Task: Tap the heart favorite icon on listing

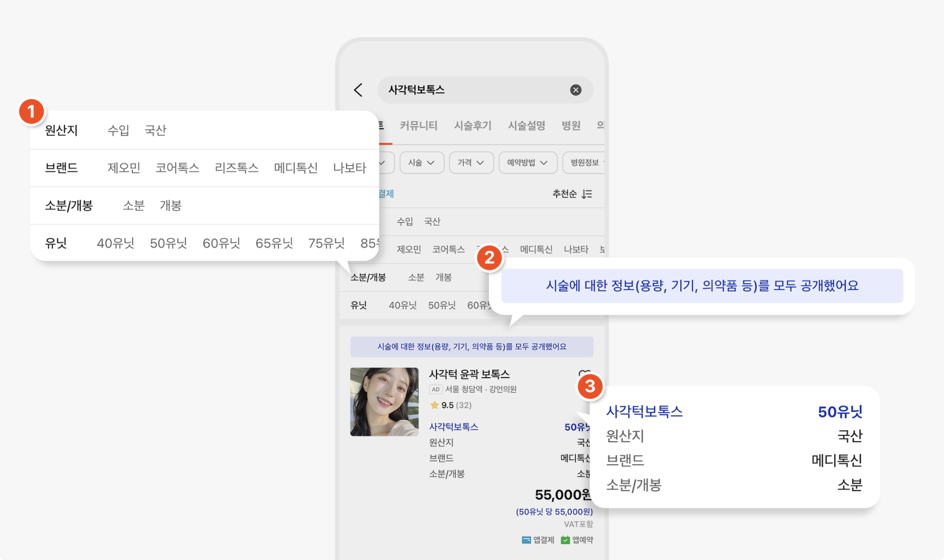Action: pyautogui.click(x=584, y=374)
